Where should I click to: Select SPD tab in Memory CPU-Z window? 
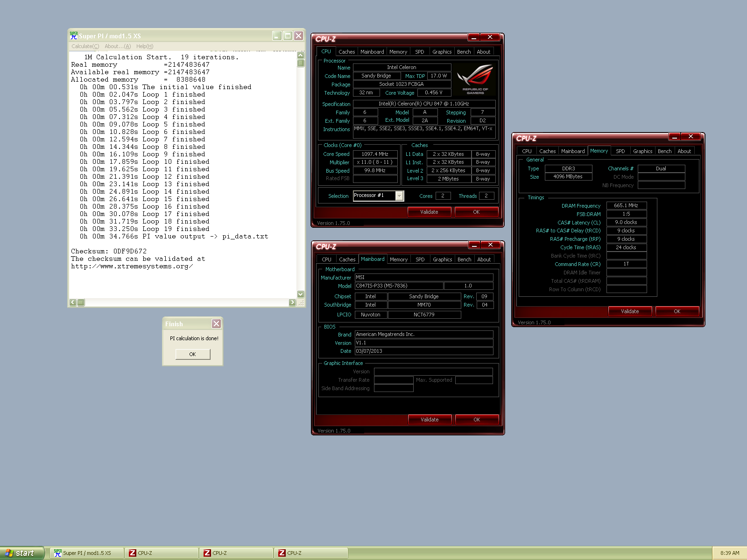click(x=620, y=151)
